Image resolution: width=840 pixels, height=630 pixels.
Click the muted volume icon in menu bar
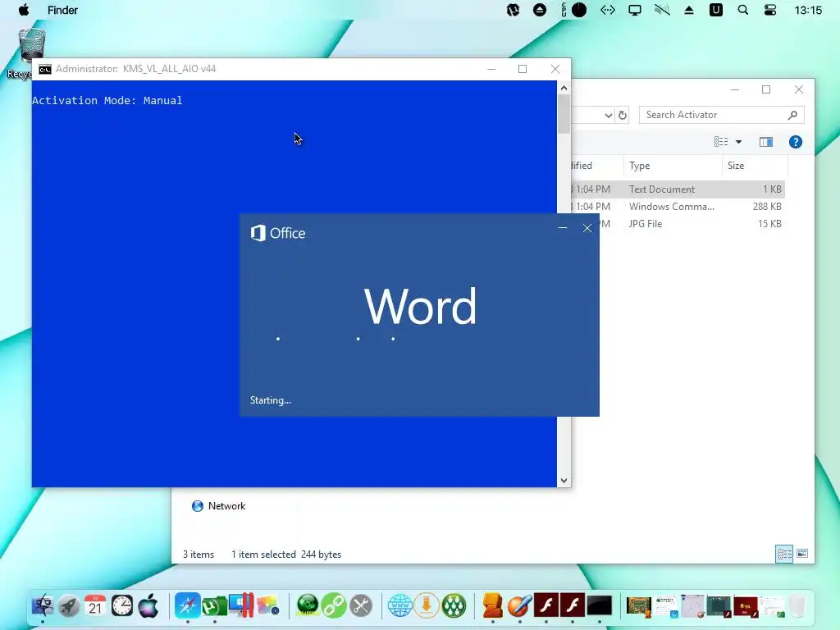tap(662, 10)
